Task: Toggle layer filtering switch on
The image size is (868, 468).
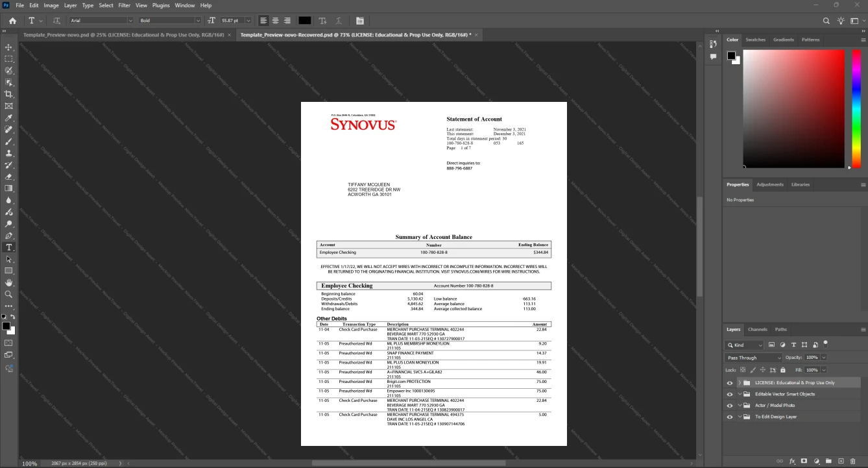Action: tap(825, 343)
